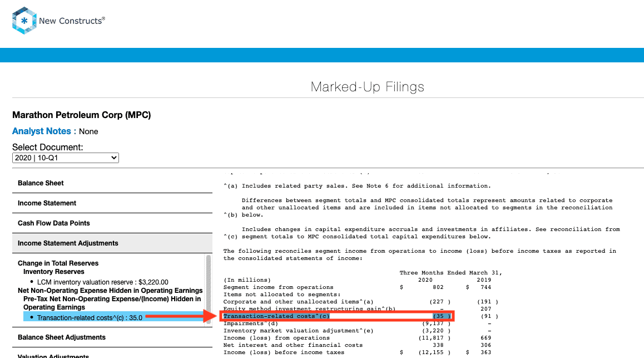Select the LCM inventory valuation reserve item
The image size is (644, 358).
(x=103, y=282)
